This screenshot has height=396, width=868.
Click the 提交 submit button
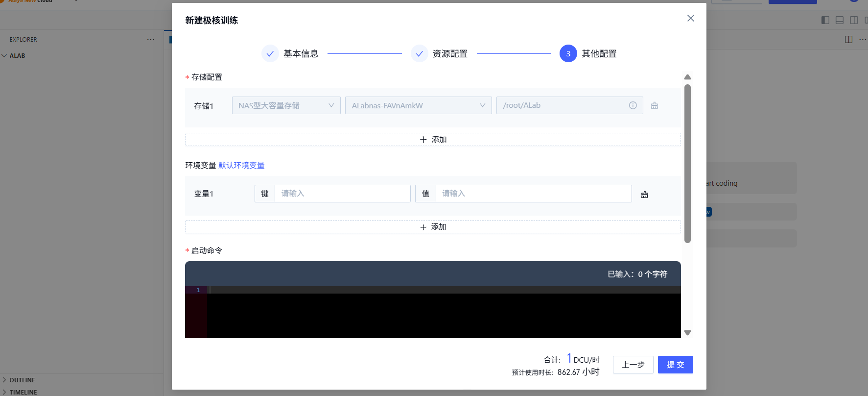coord(675,365)
